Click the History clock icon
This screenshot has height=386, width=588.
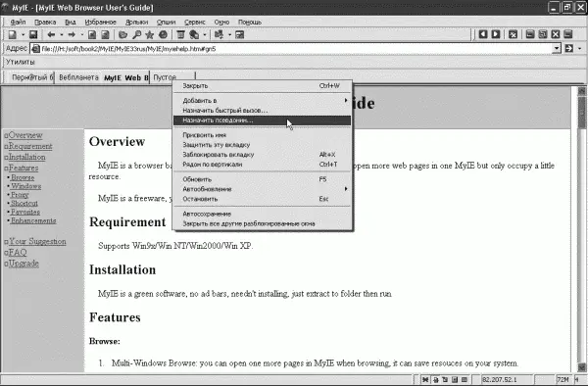(163, 35)
